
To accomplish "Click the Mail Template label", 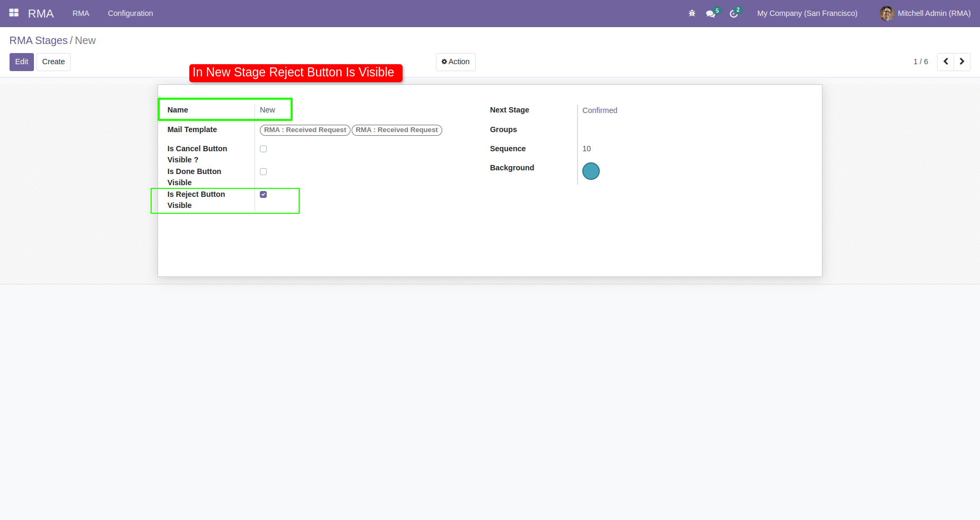I will (192, 129).
